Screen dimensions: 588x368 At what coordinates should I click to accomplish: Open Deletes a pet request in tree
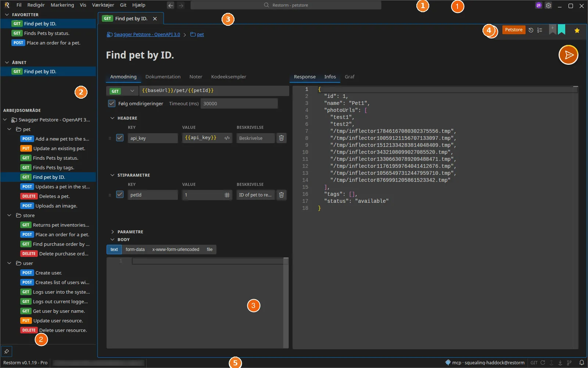[x=48, y=196]
